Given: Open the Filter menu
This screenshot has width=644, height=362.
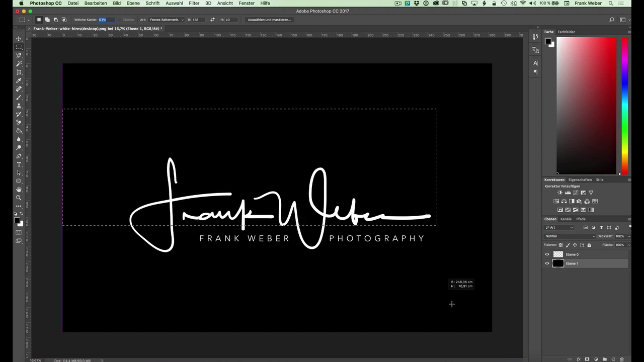Looking at the screenshot, I should point(194,4).
